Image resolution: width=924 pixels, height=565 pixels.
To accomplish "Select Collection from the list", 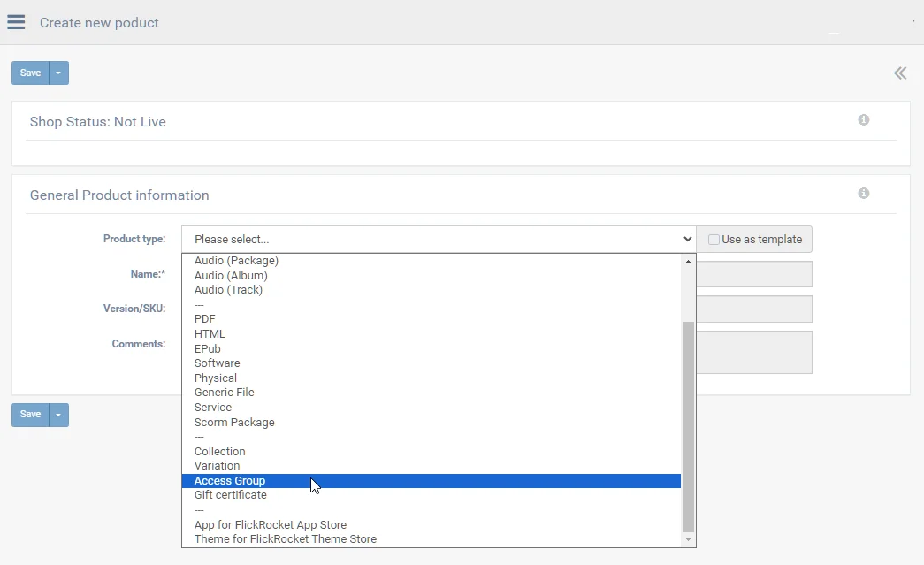I will pyautogui.click(x=431, y=451).
